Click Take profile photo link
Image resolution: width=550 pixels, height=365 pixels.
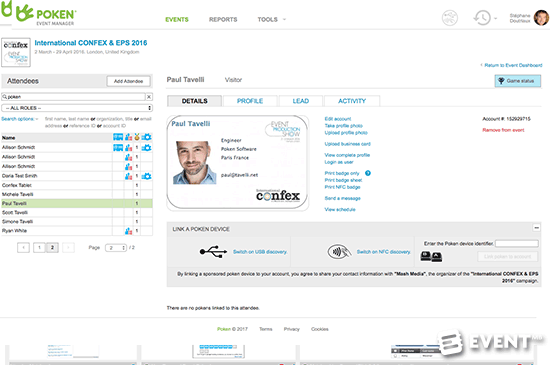pos(343,126)
